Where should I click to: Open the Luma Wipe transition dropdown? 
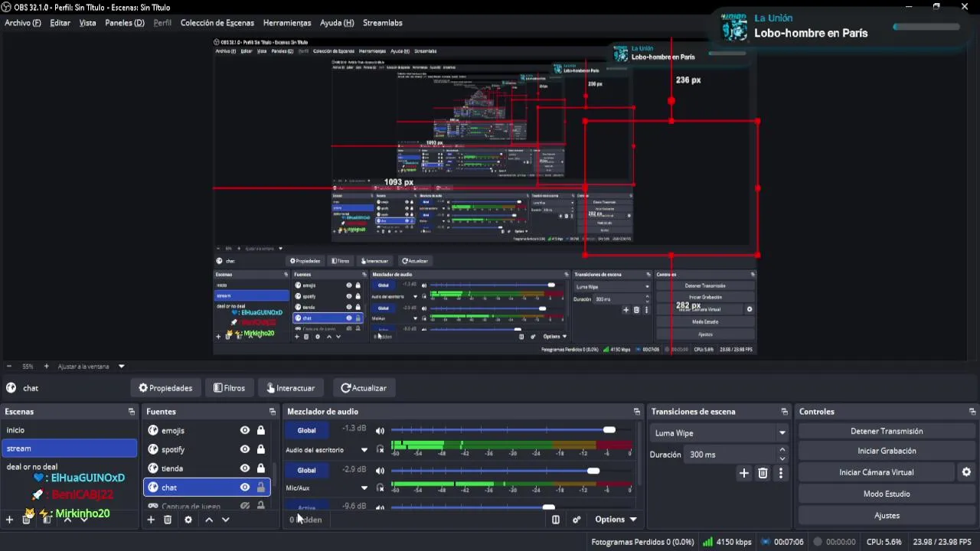[x=719, y=433]
